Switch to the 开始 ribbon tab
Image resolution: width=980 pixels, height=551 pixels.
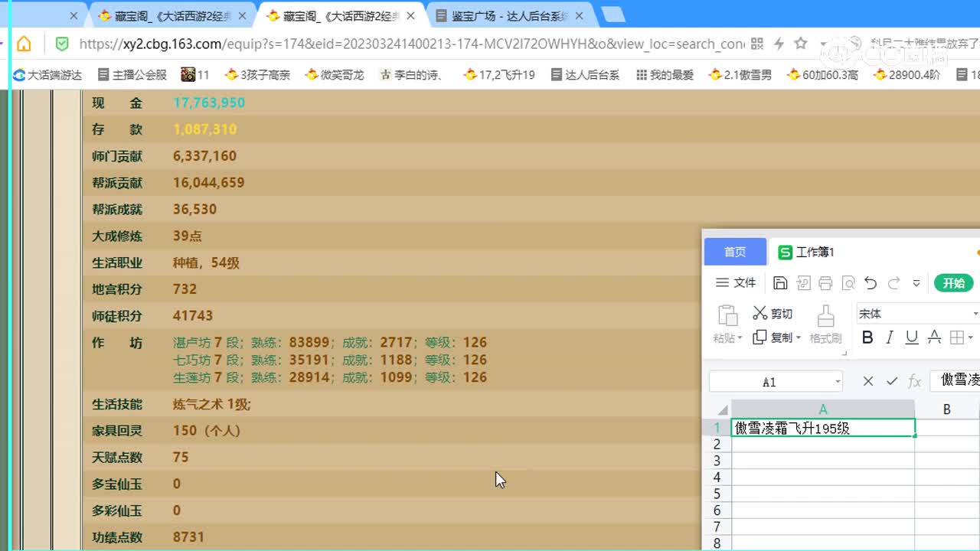(x=953, y=283)
